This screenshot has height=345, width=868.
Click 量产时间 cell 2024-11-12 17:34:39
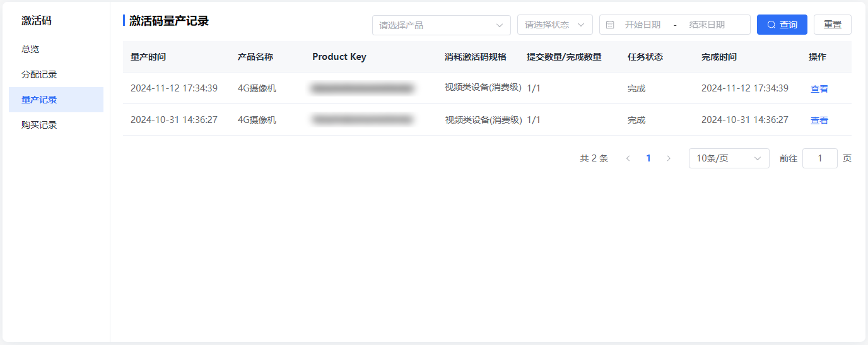tap(174, 88)
